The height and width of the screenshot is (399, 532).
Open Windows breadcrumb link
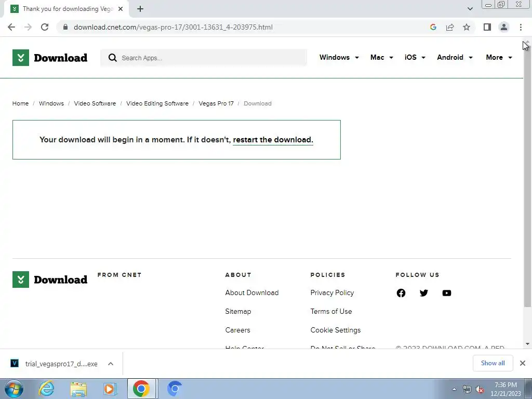click(x=51, y=103)
